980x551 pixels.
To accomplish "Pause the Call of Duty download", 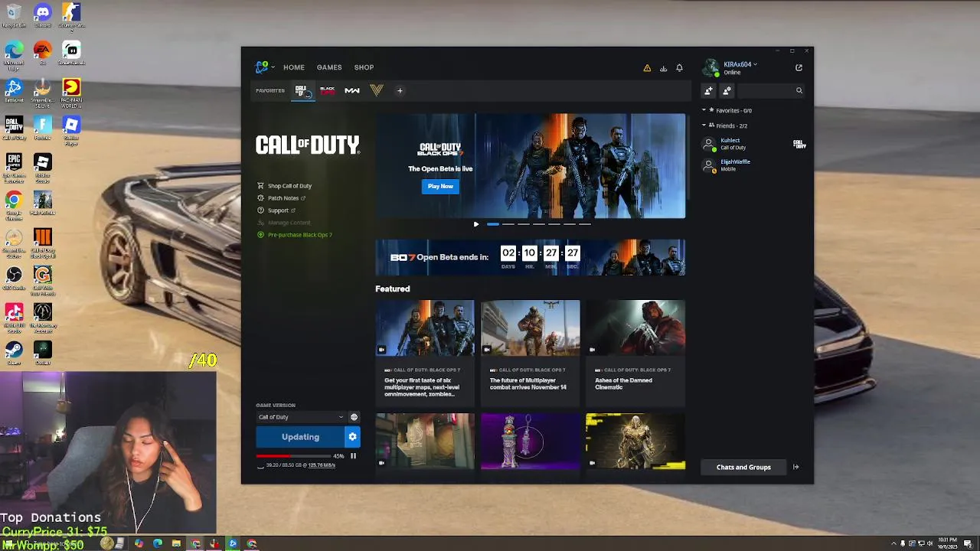I will (x=353, y=456).
